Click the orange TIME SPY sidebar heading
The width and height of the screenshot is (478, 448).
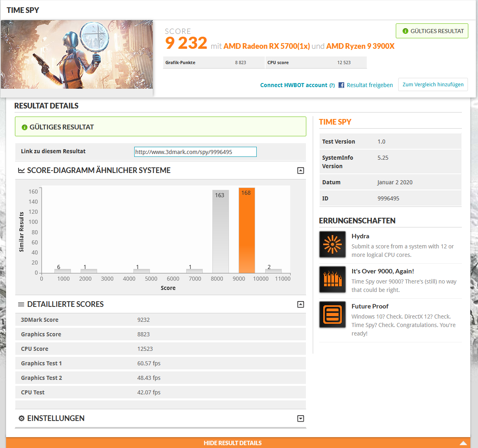[x=335, y=122]
